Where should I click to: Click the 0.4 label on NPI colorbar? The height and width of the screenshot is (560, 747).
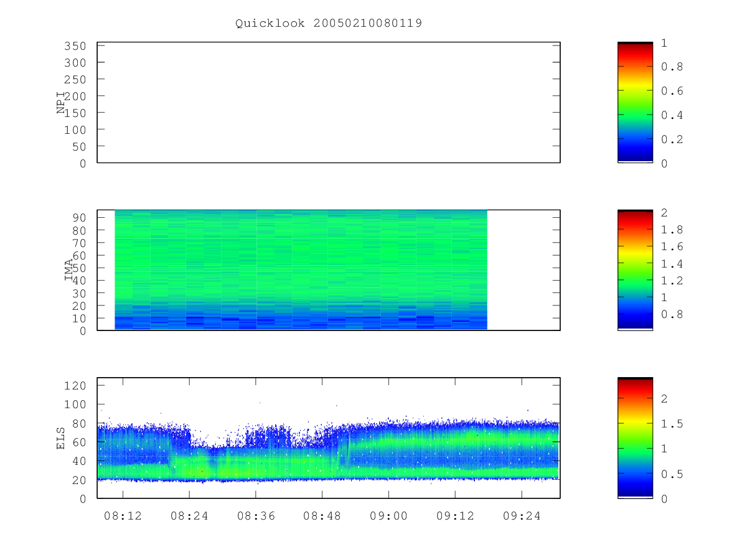(x=672, y=115)
